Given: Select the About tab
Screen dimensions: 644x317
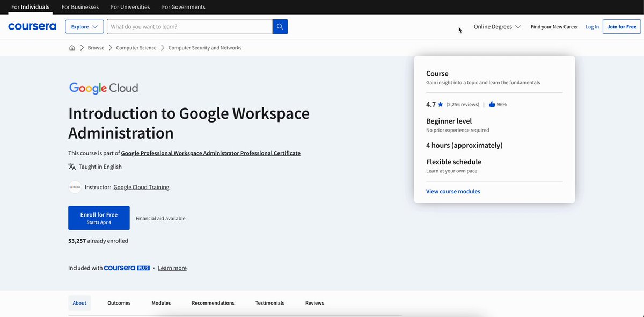Looking at the screenshot, I should click(x=79, y=303).
